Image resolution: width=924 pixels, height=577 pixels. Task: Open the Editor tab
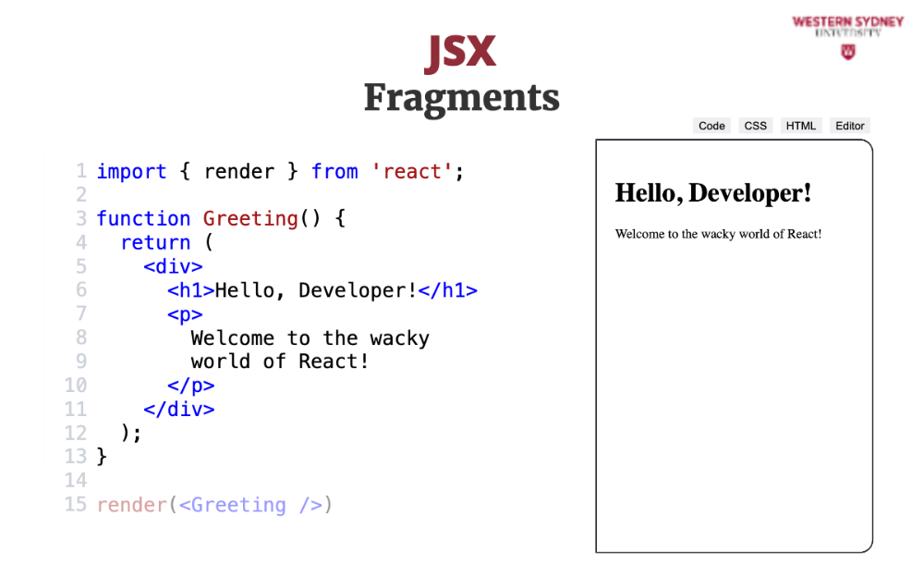point(849,126)
